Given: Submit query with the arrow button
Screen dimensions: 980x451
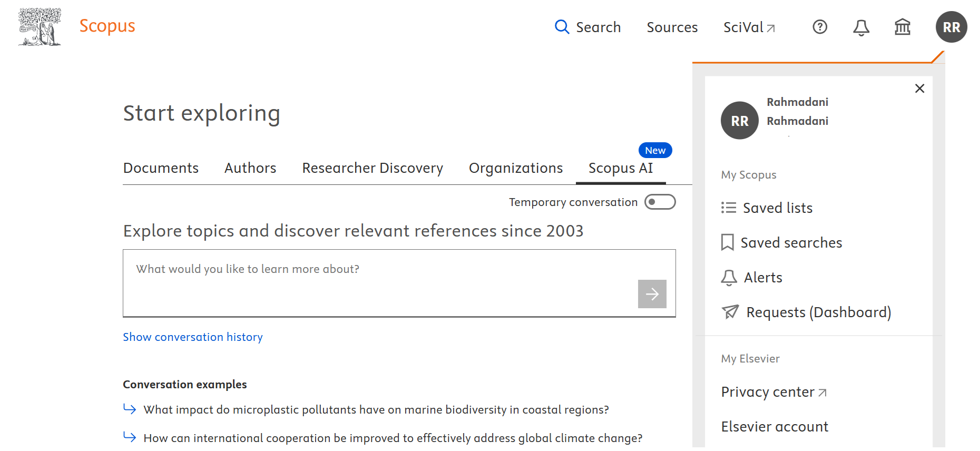Looking at the screenshot, I should tap(652, 294).
